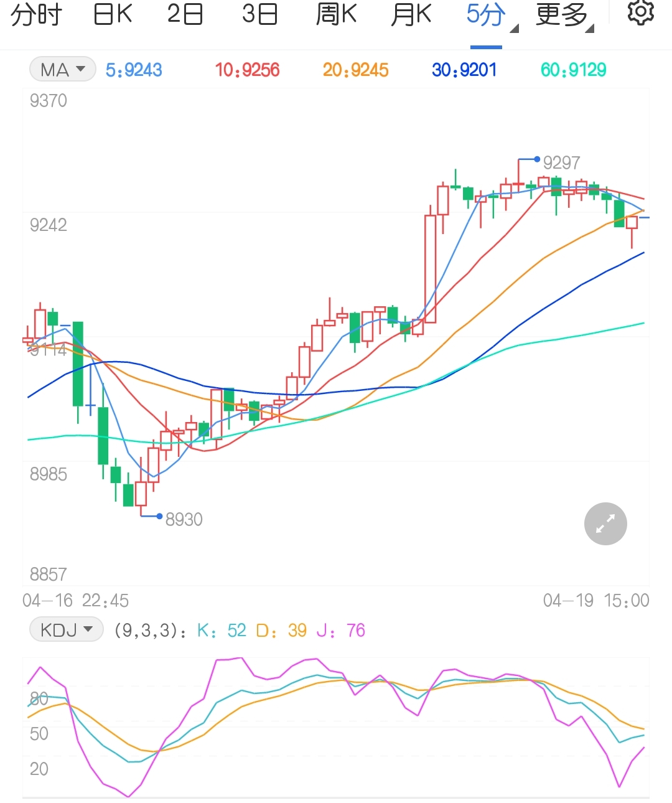Image resolution: width=672 pixels, height=803 pixels.
Task: Click the low price marker 8930
Action: 184,519
